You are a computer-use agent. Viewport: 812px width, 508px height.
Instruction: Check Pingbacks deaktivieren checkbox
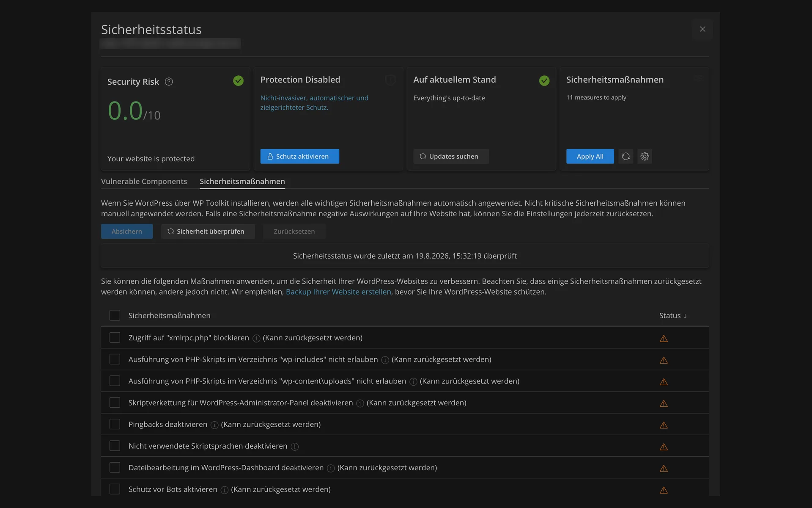click(x=115, y=424)
